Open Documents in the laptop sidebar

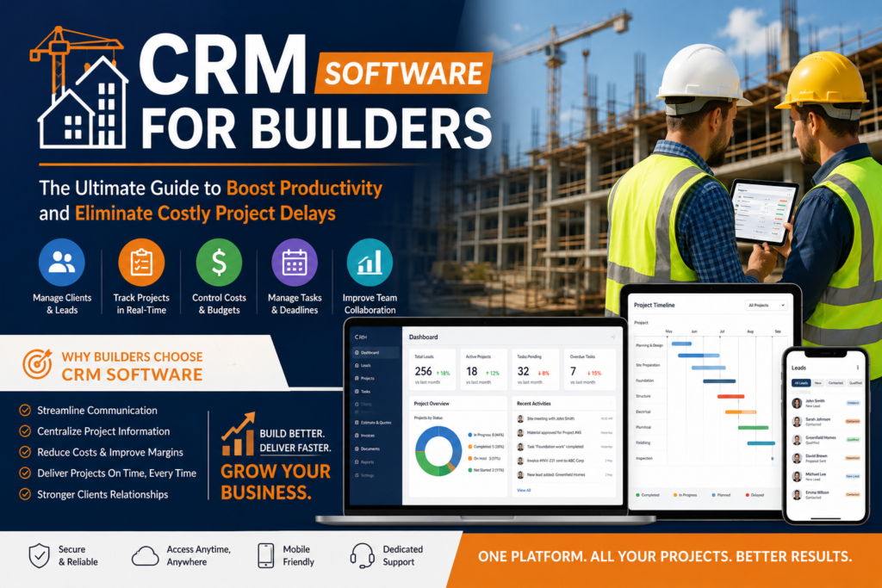point(376,449)
